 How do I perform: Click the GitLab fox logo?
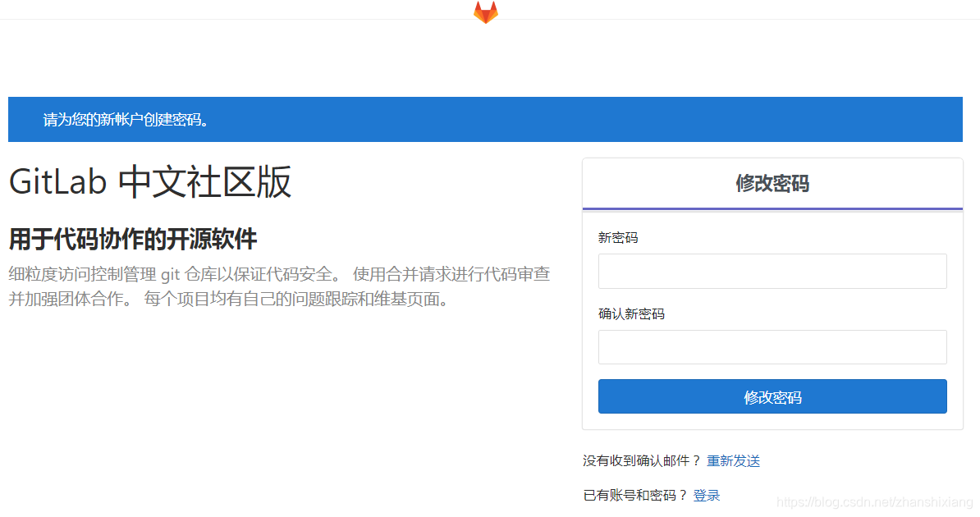click(x=486, y=11)
